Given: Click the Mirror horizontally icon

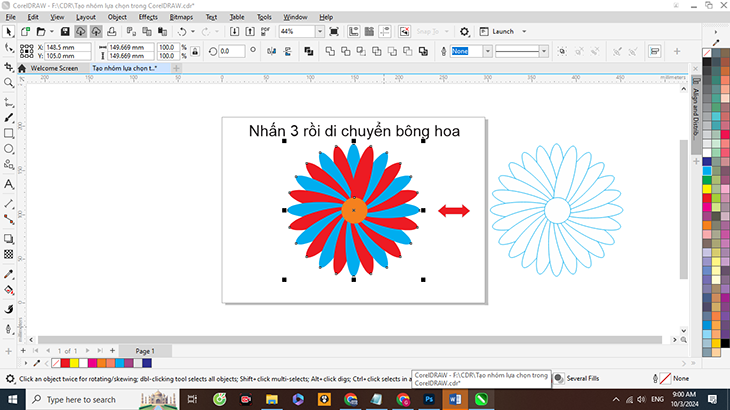Looking at the screenshot, I should (x=271, y=51).
